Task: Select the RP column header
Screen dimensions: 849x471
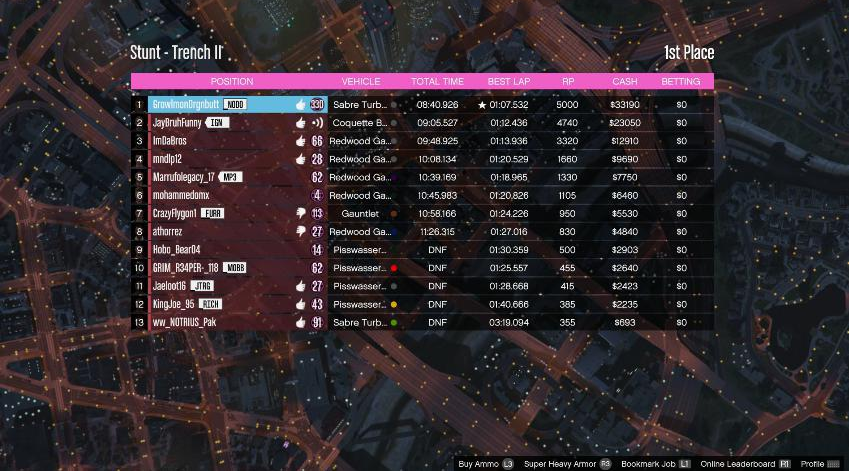Action: (568, 82)
